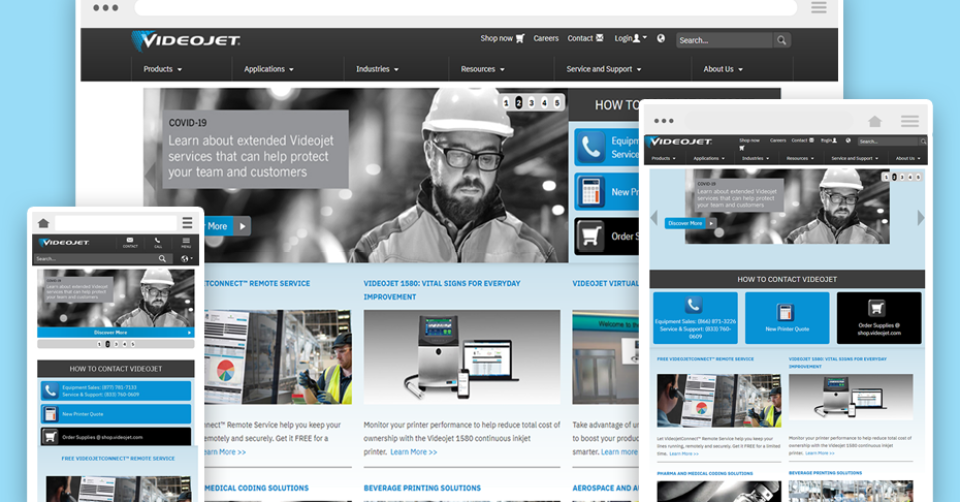960x502 pixels.
Task: Open Resources menu in tablet window
Action: (x=800, y=158)
